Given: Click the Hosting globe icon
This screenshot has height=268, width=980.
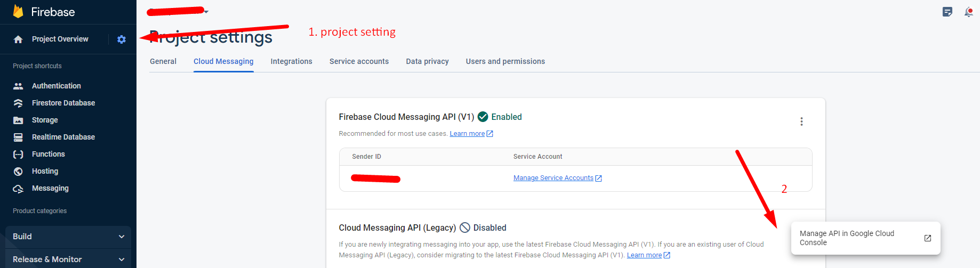Looking at the screenshot, I should pyautogui.click(x=18, y=171).
